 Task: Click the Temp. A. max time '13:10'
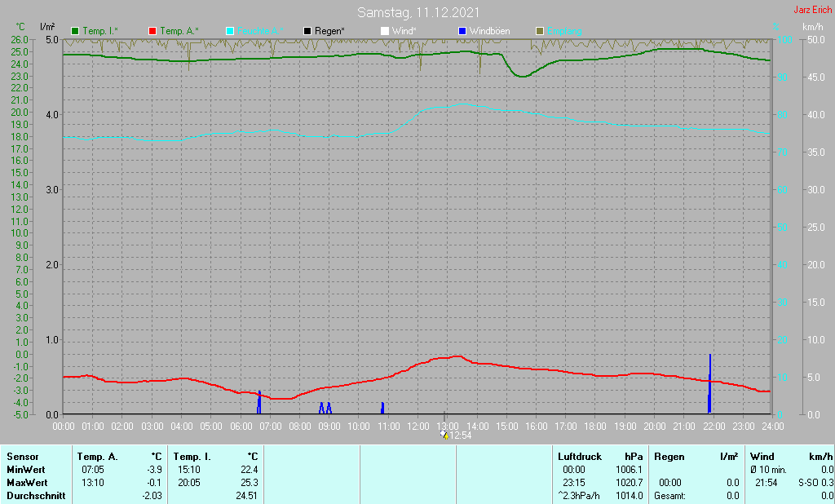[x=93, y=483]
